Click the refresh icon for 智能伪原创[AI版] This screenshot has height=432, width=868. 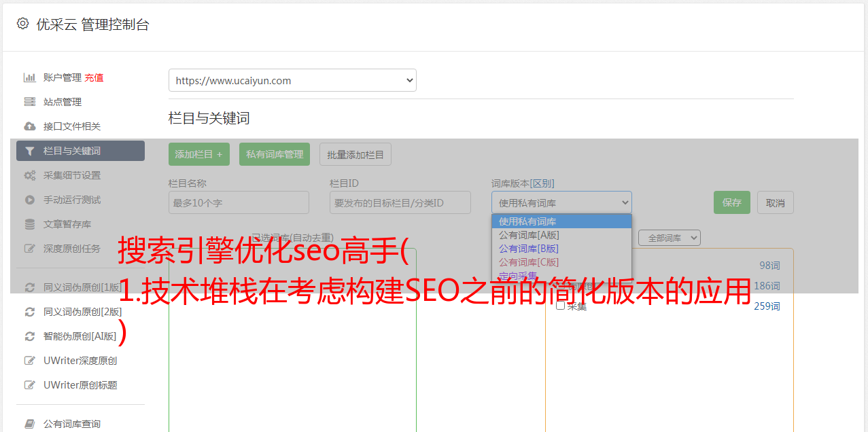[x=29, y=336]
